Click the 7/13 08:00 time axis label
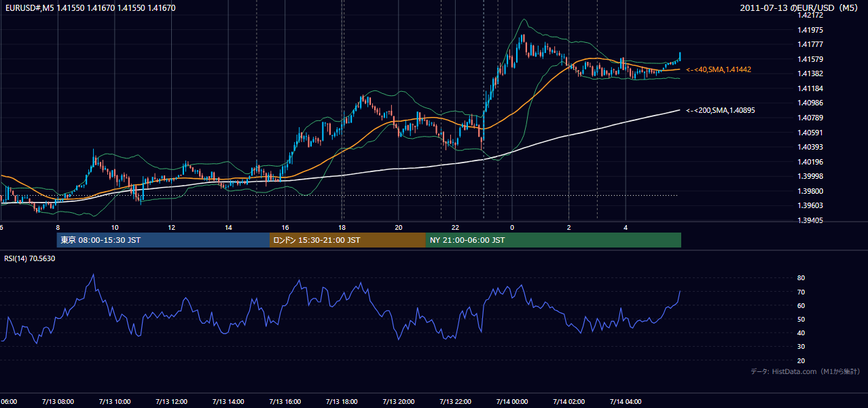 [x=58, y=401]
